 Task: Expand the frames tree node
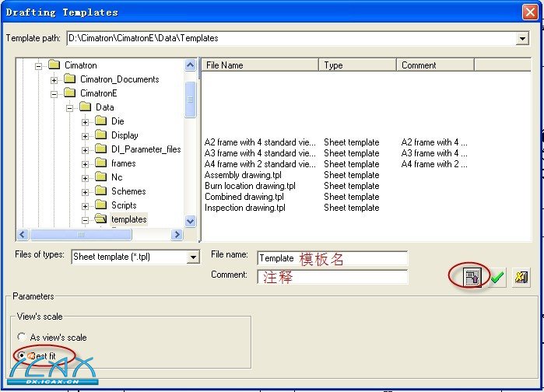85,164
